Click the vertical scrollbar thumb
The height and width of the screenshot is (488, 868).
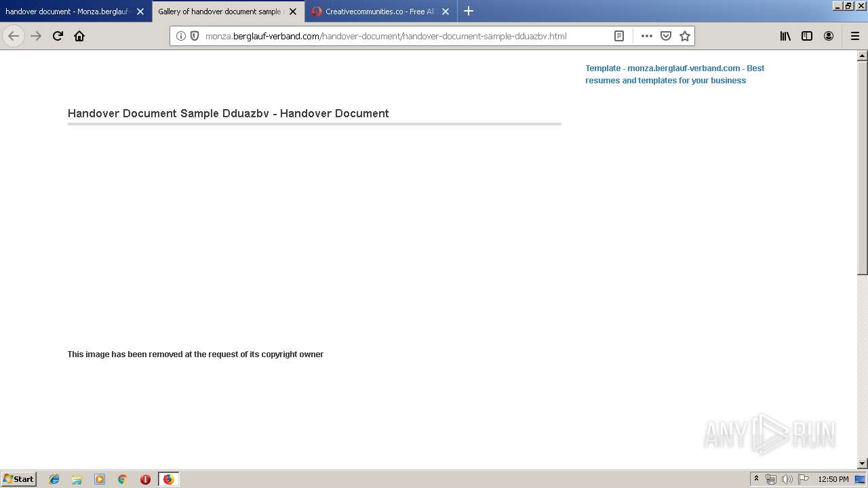tap(863, 168)
